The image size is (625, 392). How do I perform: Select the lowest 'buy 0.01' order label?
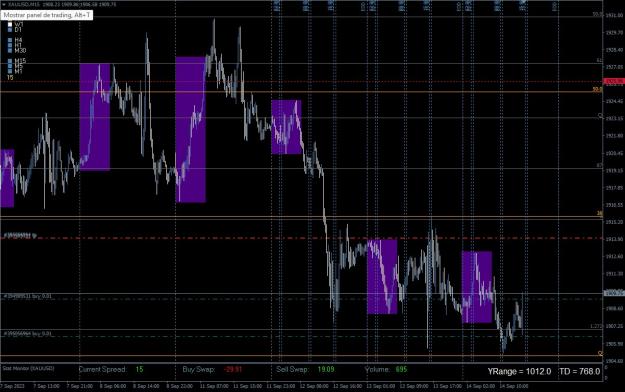(28, 333)
